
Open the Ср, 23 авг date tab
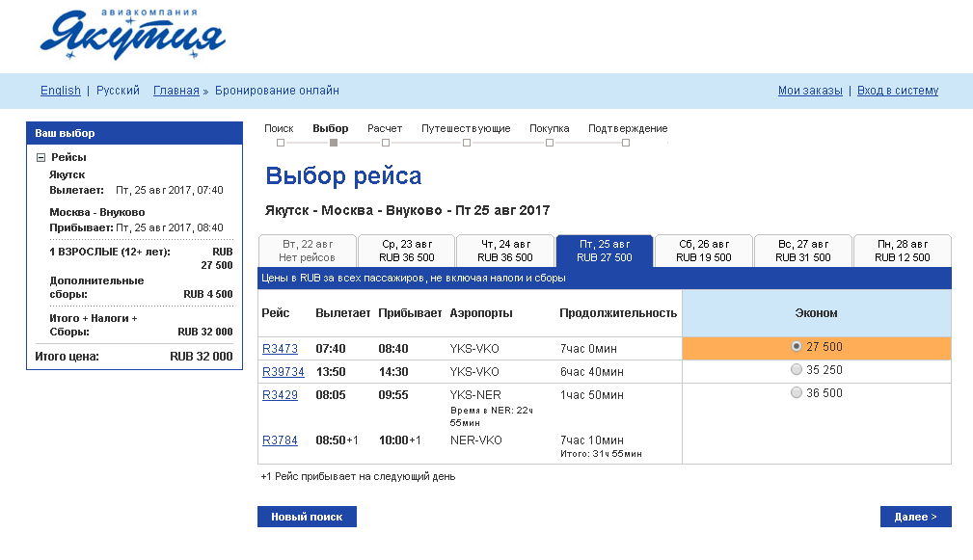[x=406, y=251]
